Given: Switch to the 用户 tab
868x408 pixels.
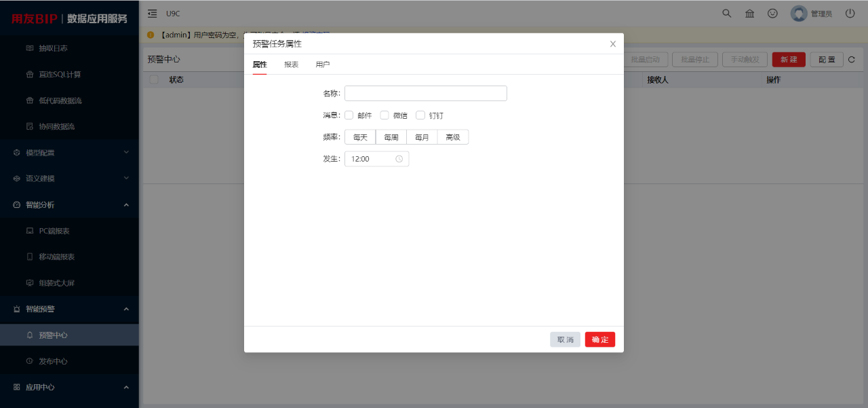Looking at the screenshot, I should click(323, 64).
